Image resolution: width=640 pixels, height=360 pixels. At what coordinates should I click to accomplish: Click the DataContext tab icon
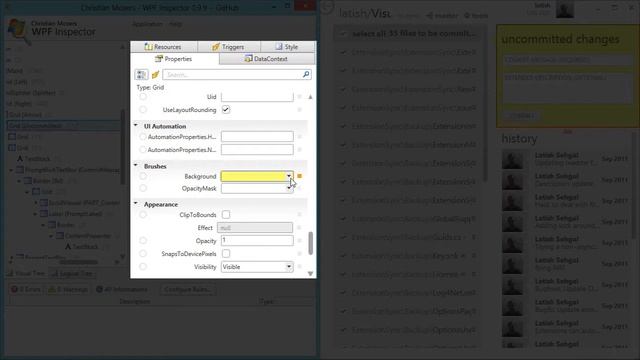point(248,59)
